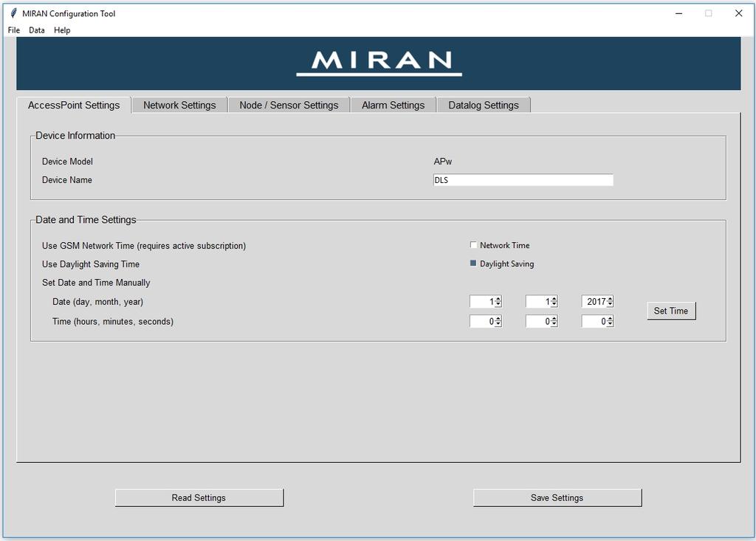This screenshot has height=541, width=756.
Task: Click the Read Settings button
Action: (x=199, y=497)
